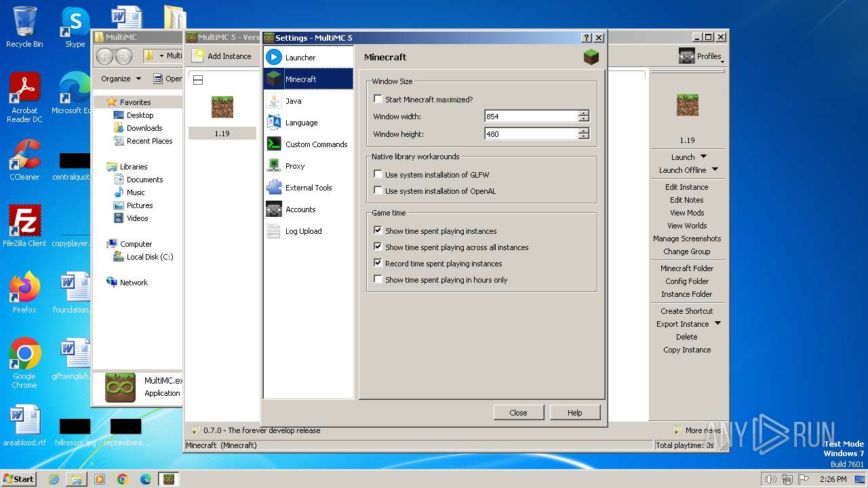Select Favorites in Explorer tree
The height and width of the screenshot is (488, 868).
136,102
